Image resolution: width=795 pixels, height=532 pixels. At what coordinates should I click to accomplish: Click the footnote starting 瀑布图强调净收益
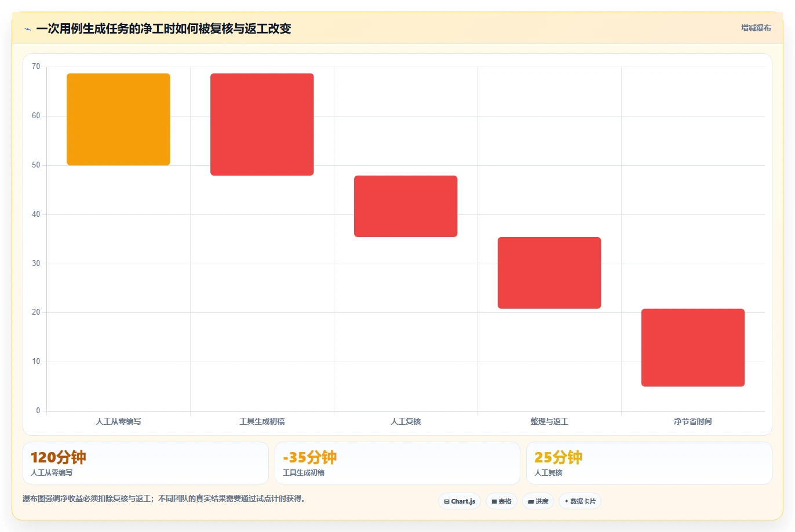click(164, 498)
